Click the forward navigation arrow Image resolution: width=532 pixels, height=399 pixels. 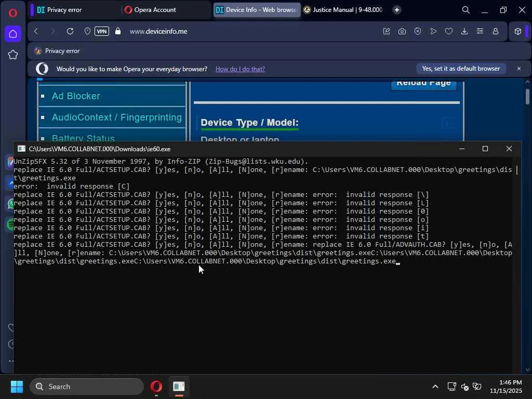[x=52, y=31]
